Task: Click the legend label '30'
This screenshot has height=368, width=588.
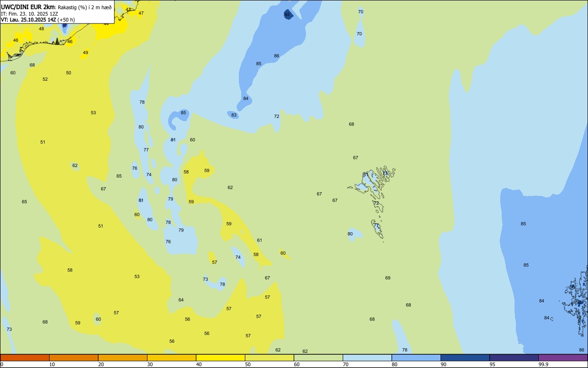Action: (150, 364)
